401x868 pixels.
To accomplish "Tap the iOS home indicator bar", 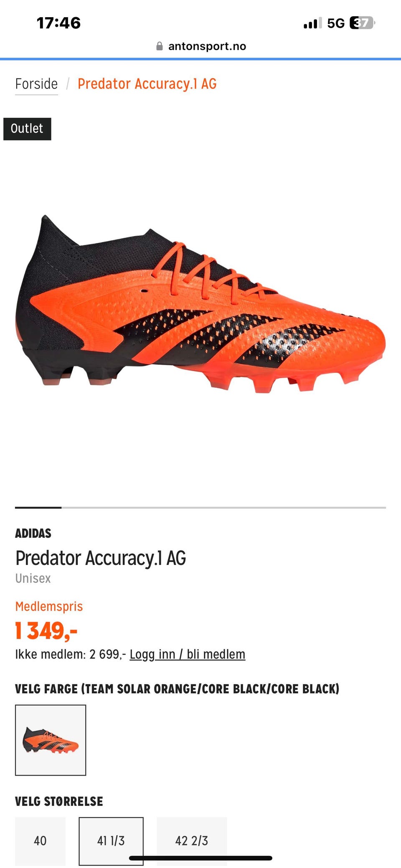I will point(200,858).
